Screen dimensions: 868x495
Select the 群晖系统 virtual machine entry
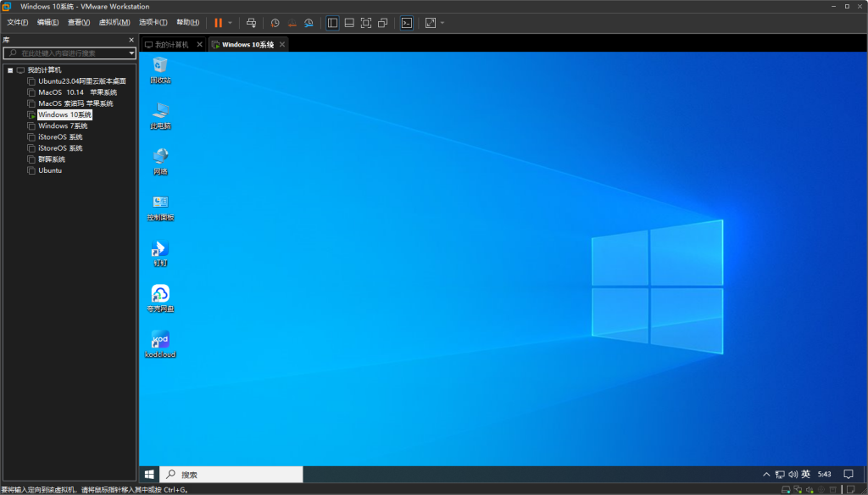pyautogui.click(x=51, y=159)
